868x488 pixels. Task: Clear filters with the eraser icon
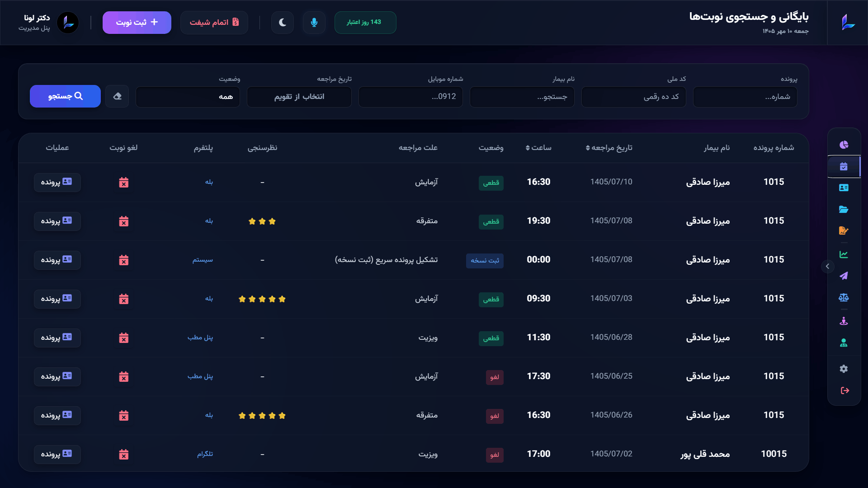pos(117,96)
